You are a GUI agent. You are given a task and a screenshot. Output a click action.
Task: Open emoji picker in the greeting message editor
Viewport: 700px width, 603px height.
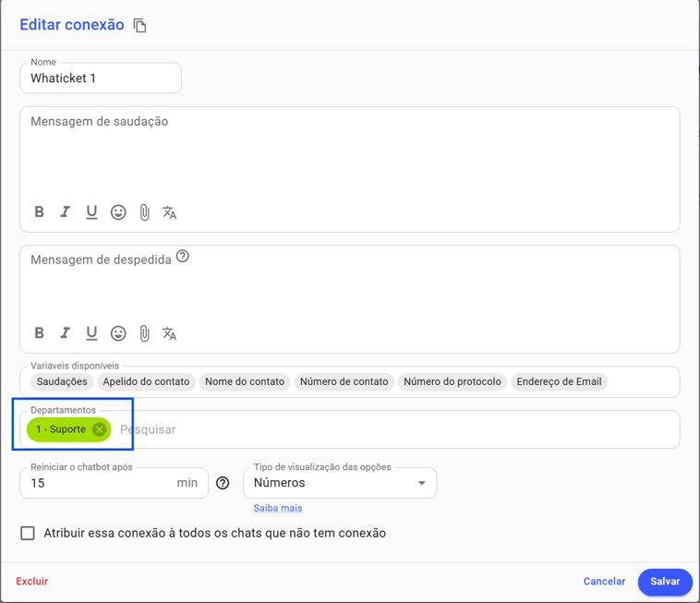[x=118, y=212]
